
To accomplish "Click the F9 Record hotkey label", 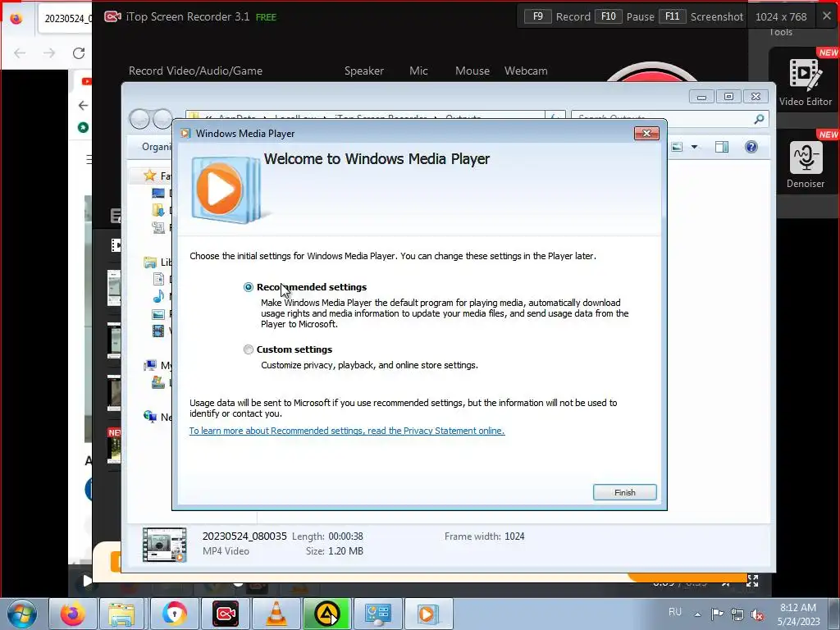I will (x=557, y=16).
